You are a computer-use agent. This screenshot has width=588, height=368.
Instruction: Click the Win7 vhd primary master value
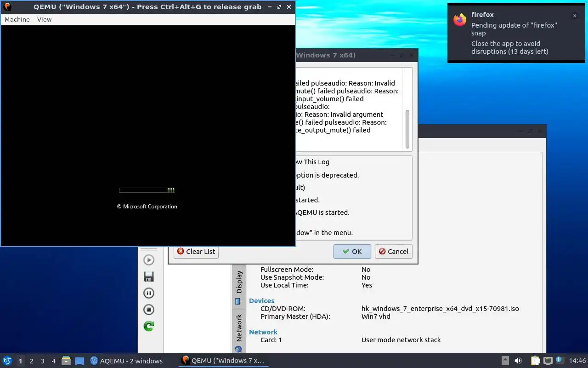point(376,316)
